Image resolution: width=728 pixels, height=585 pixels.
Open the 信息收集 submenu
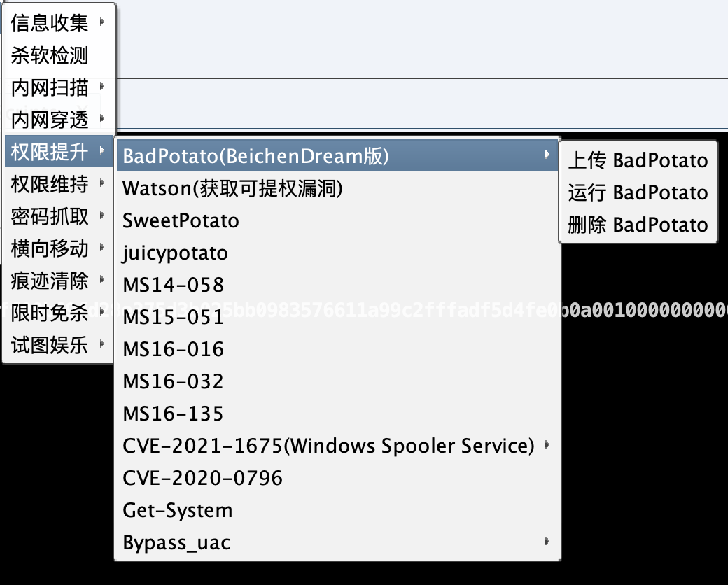tap(59, 23)
